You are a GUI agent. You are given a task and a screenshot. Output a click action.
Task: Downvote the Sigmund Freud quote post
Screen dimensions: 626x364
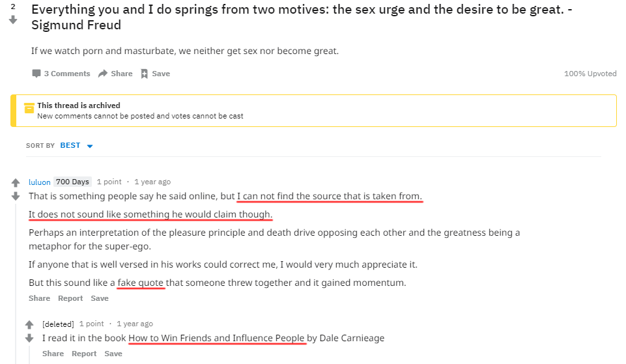point(13,20)
